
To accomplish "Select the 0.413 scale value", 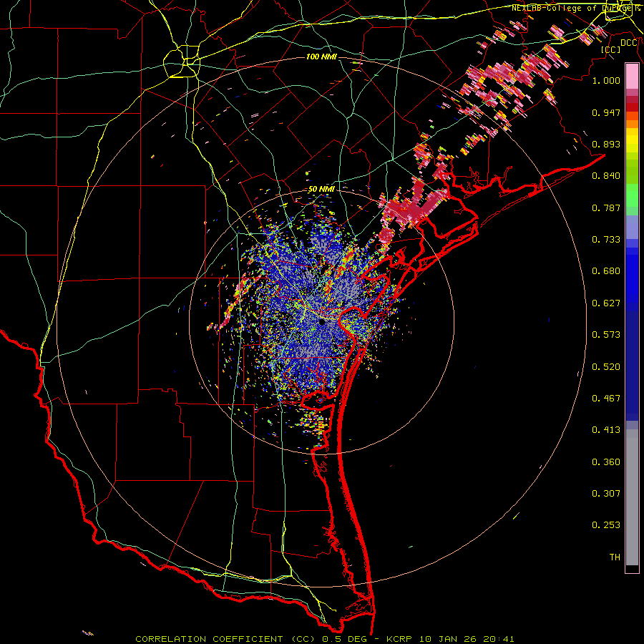I will click(606, 430).
